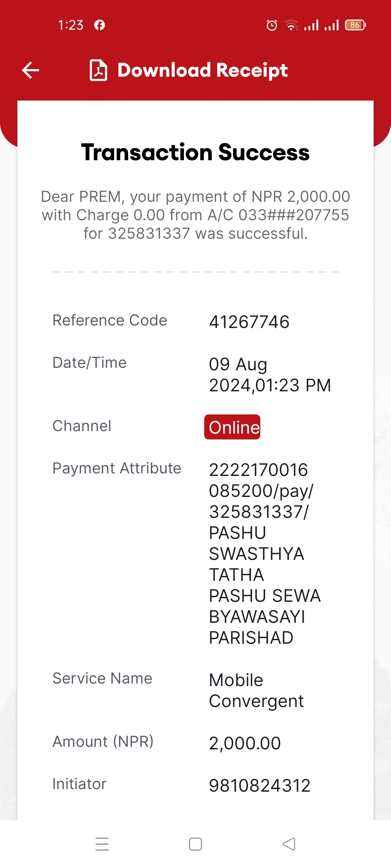Tap the Android back triangle button
The width and height of the screenshot is (391, 868).
[x=289, y=844]
